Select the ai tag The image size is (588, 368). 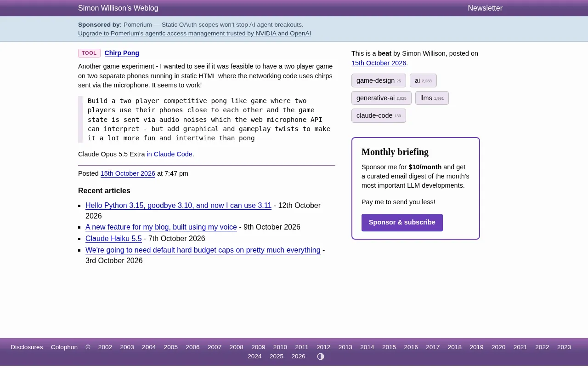click(x=423, y=80)
